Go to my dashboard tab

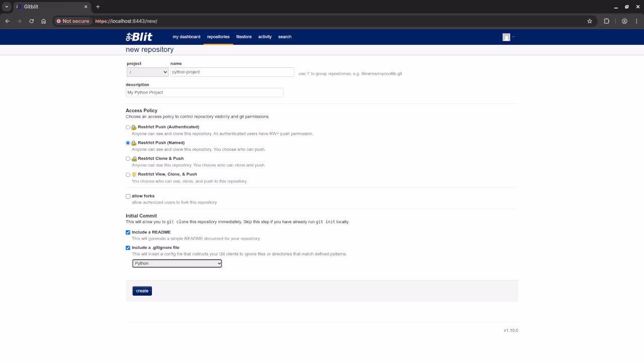coord(186,37)
